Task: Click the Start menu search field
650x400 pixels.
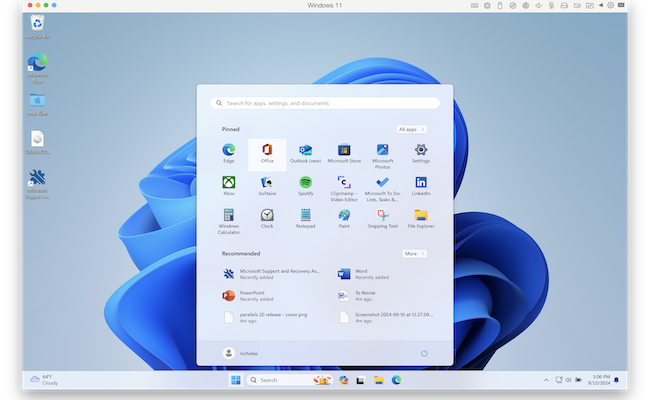Action: (x=325, y=103)
